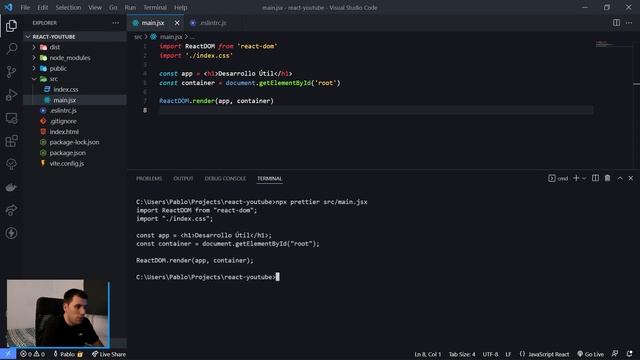Viewport: 640px width, 360px height.
Task: Open the Source Control view icon
Action: click(11, 72)
